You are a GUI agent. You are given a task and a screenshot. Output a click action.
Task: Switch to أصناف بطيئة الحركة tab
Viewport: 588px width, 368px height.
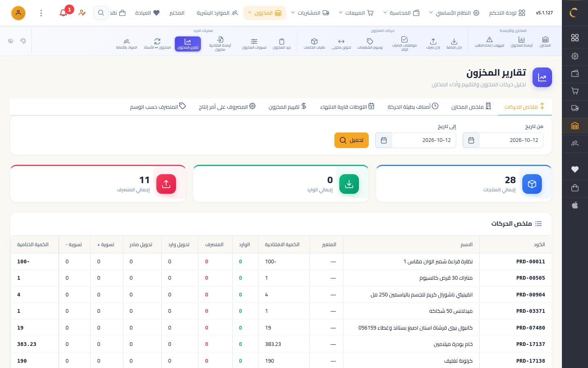(x=413, y=107)
